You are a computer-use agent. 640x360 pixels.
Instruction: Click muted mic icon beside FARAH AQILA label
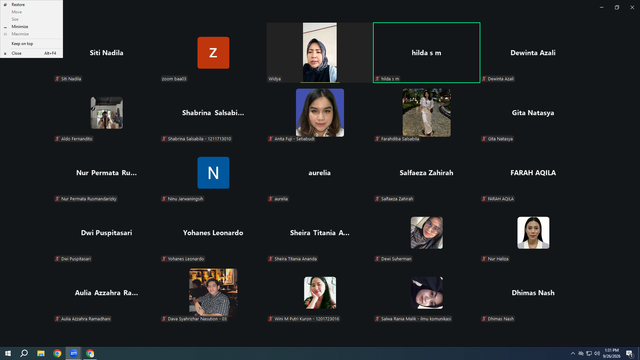(x=484, y=199)
